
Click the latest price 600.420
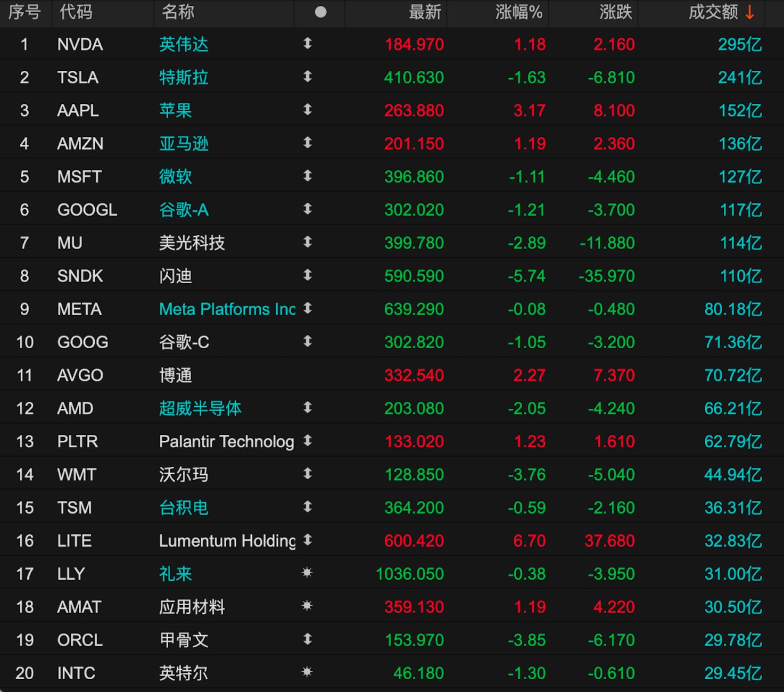[414, 541]
